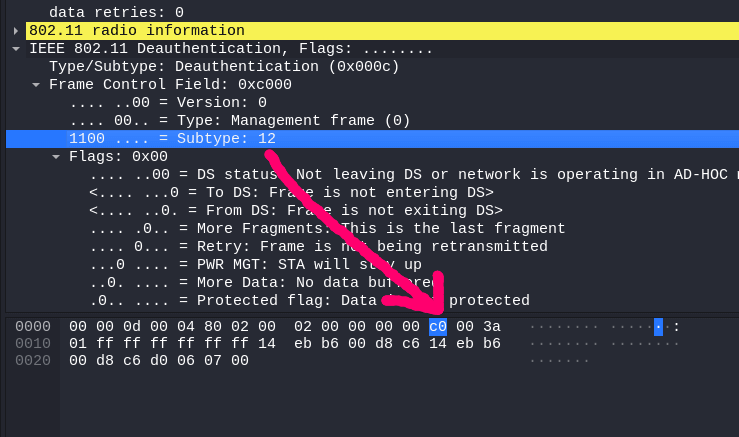Collapse the IEEE 802.11 Deauthentication tree
Screen dimensions: 739x437
tap(16, 48)
